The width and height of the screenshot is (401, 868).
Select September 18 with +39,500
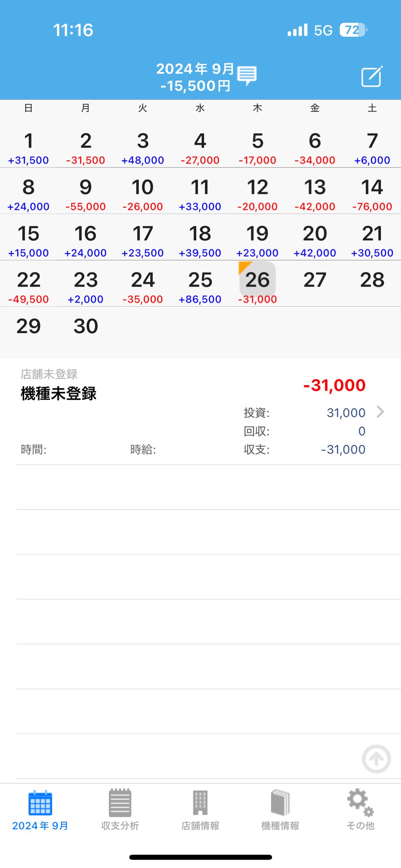(200, 240)
